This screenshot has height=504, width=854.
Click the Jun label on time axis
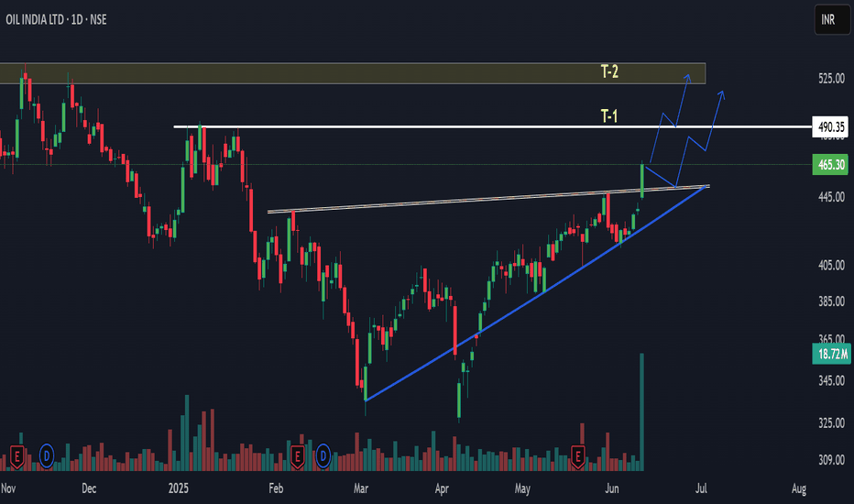[611, 488]
